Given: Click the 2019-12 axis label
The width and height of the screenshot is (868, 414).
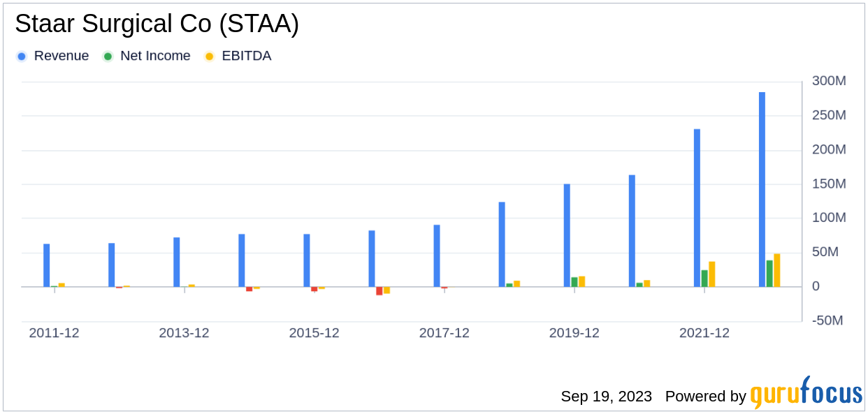Looking at the screenshot, I should (x=574, y=333).
